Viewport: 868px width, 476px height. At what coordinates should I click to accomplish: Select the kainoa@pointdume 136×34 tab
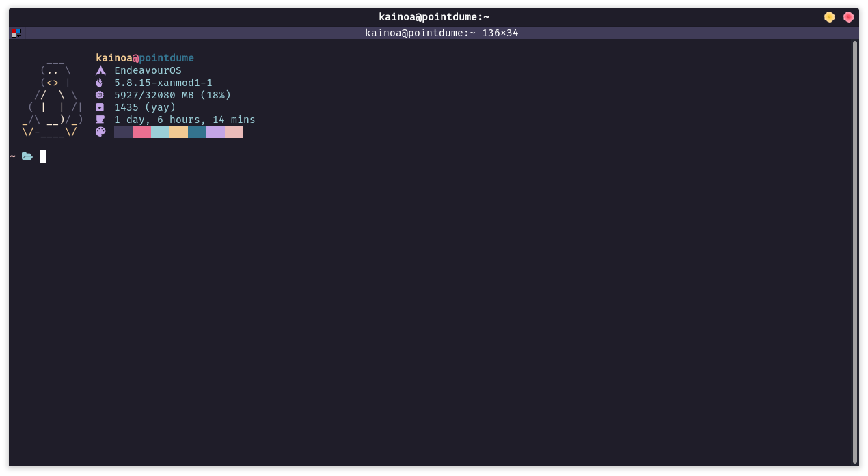[x=442, y=32]
